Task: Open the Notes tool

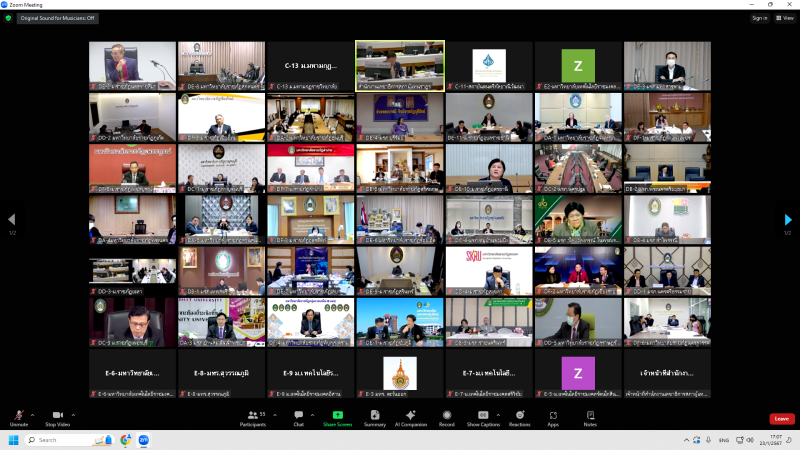Action: coord(590,417)
